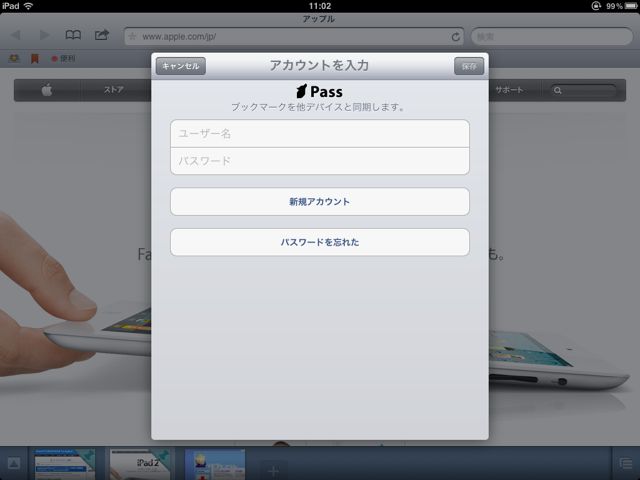
Task: Tap the www.apple.com/jp/ address bar
Action: [294, 37]
